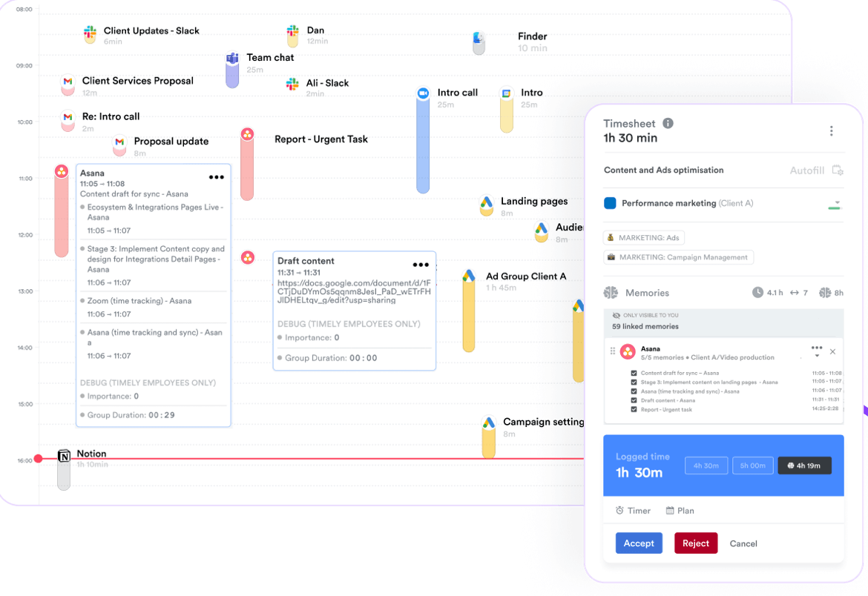This screenshot has width=868, height=596.
Task: Accept the suggested timesheet entry
Action: coord(639,543)
